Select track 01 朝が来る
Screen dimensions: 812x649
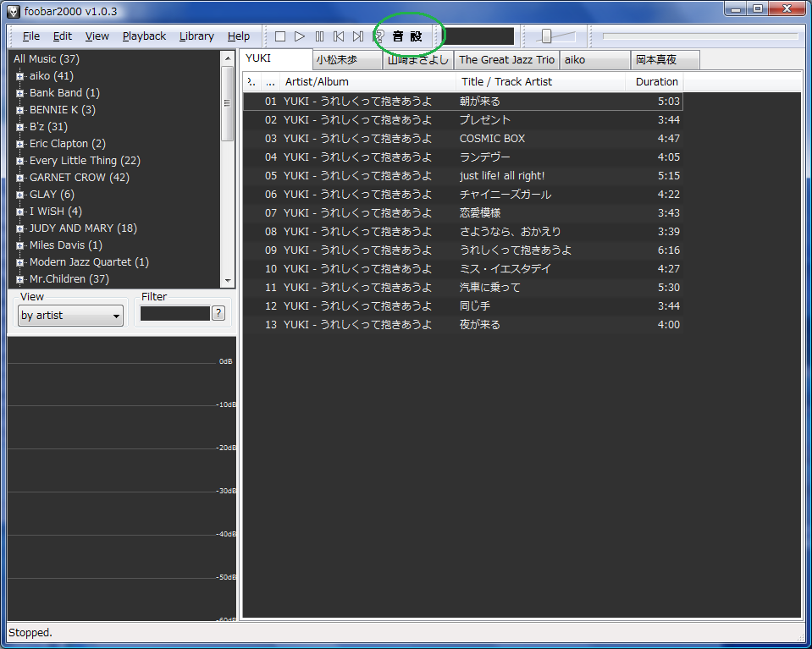click(463, 102)
